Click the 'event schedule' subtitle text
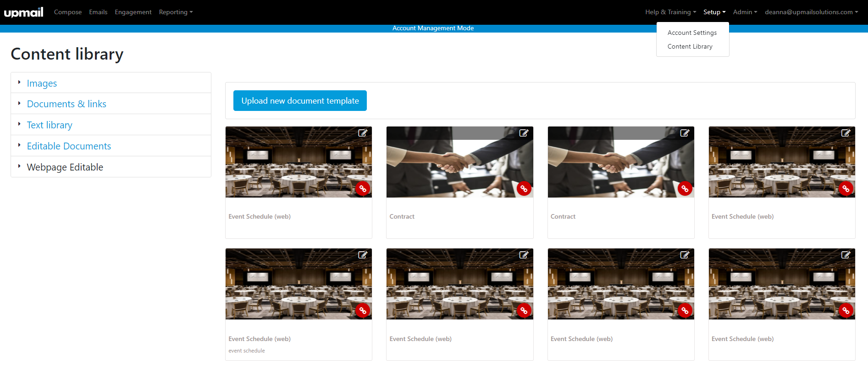Image resolution: width=868 pixels, height=369 pixels. tap(247, 351)
